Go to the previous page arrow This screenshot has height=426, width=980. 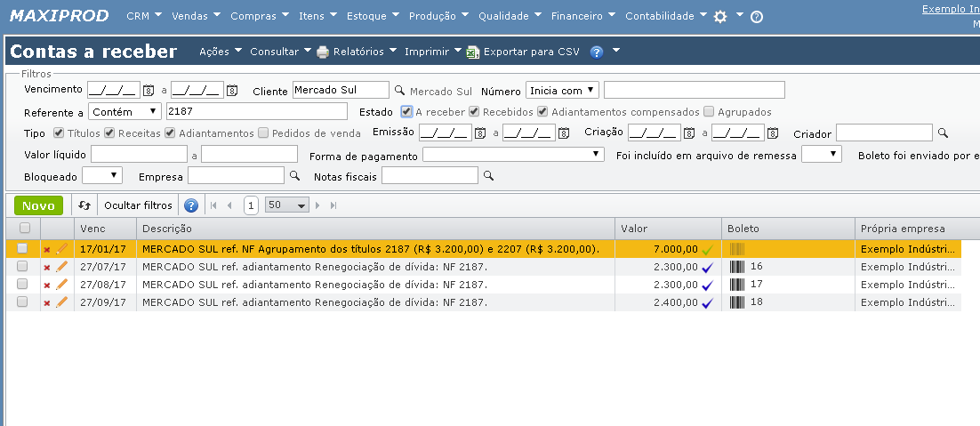[229, 205]
